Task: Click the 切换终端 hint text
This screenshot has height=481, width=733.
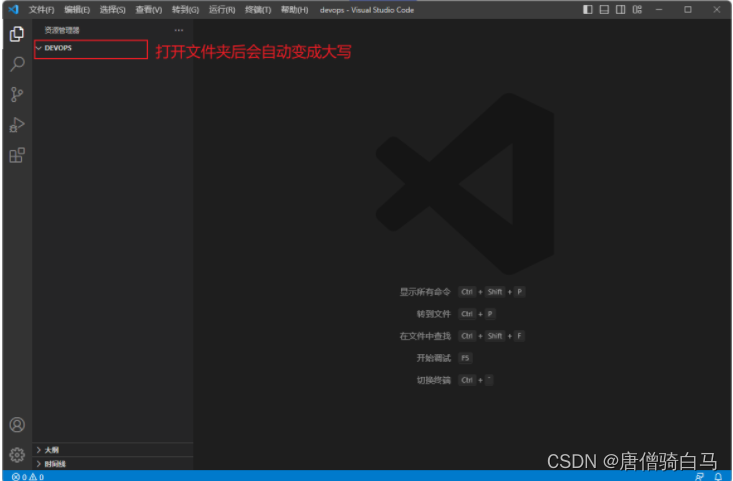Action: click(433, 380)
